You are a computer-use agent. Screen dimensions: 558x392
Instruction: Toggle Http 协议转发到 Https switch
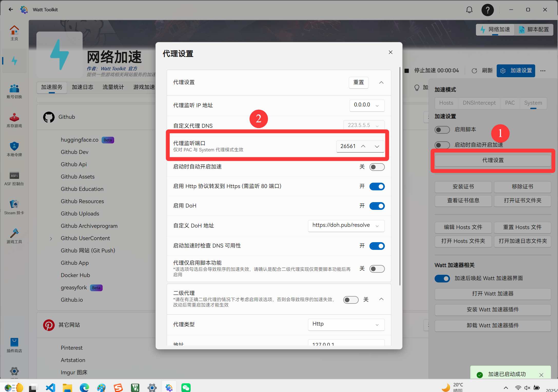point(377,187)
